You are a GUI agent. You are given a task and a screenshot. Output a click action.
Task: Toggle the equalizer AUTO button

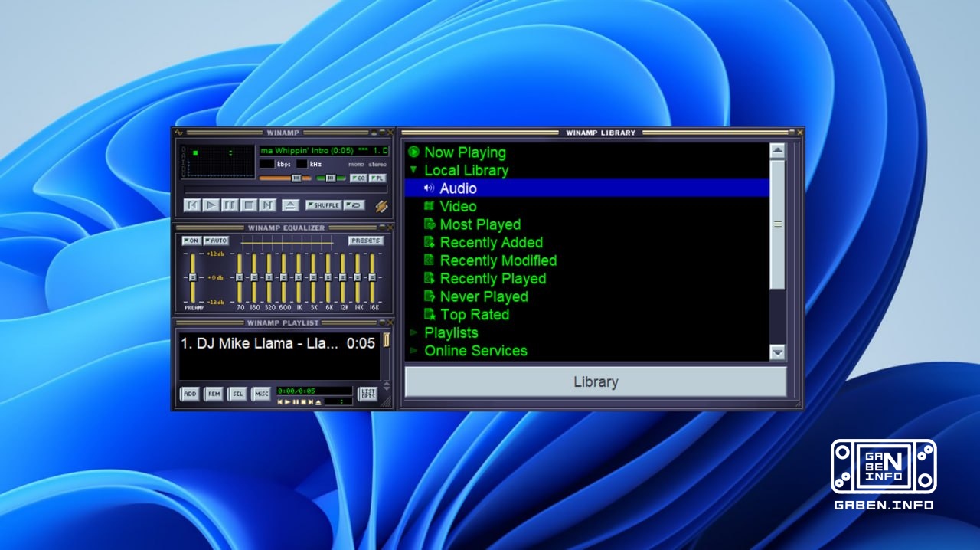[x=216, y=241]
